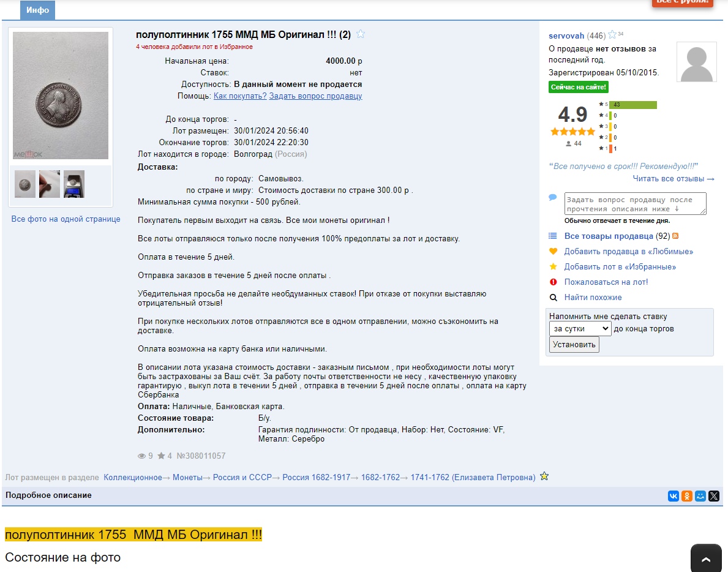Click the scroll-to-top arrow button
Viewport: 728px width, 572px height.
coord(705,559)
